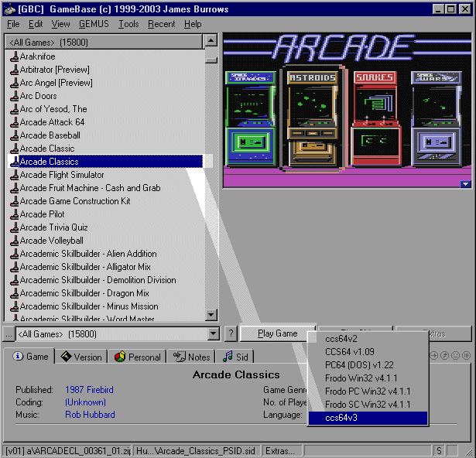The image size is (476, 458).
Task: Follow the (Unknown) coding link
Action: click(x=85, y=402)
